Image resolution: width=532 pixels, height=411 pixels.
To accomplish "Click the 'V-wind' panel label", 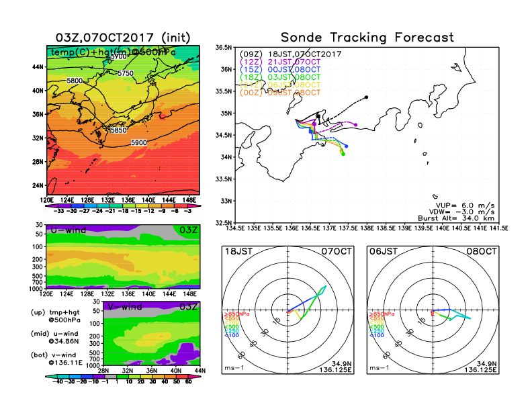I will click(x=125, y=307).
